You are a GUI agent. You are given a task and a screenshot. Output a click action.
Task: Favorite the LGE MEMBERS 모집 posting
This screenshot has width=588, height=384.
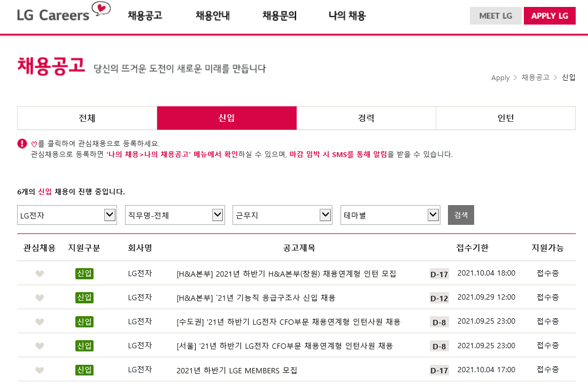point(40,370)
